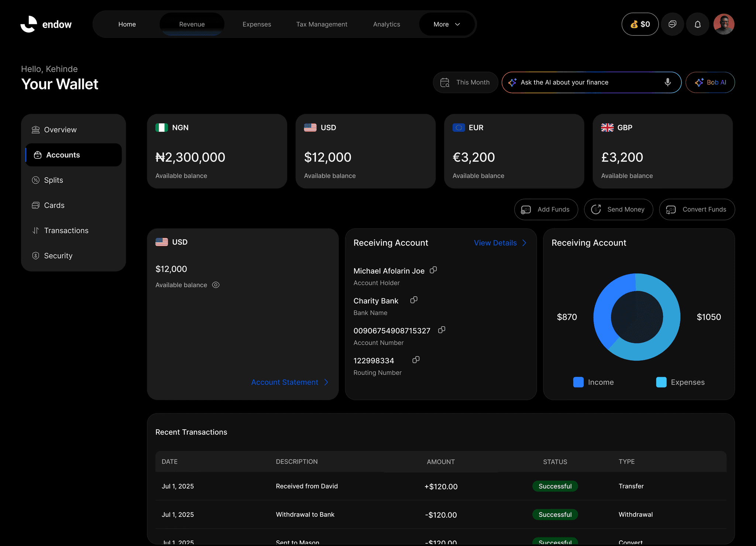The height and width of the screenshot is (546, 756).
Task: Click the Income legend color swatch
Action: coord(578,382)
